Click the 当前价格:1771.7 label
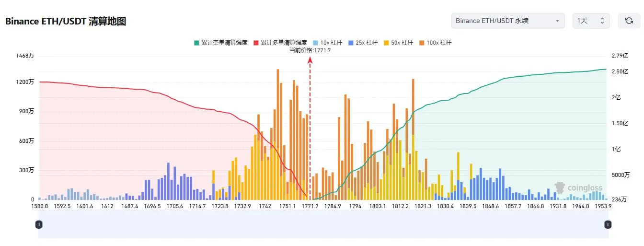Screen dimensions: 644x246 pos(310,50)
